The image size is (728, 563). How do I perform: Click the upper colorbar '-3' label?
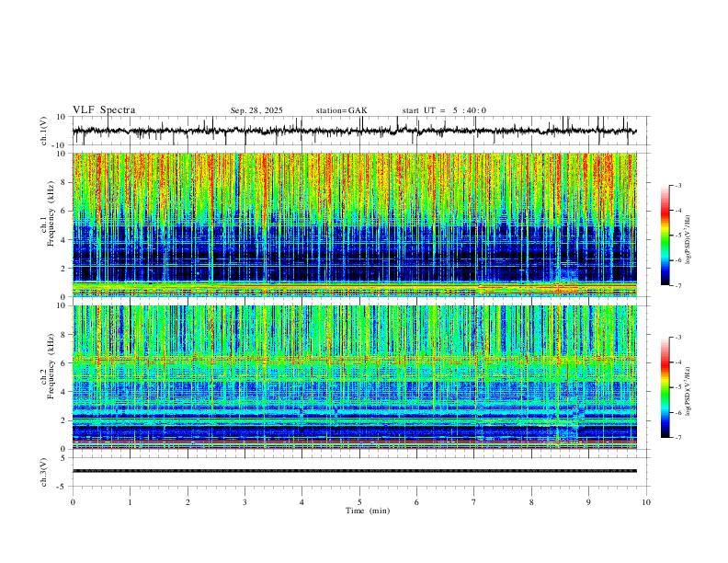pos(677,185)
